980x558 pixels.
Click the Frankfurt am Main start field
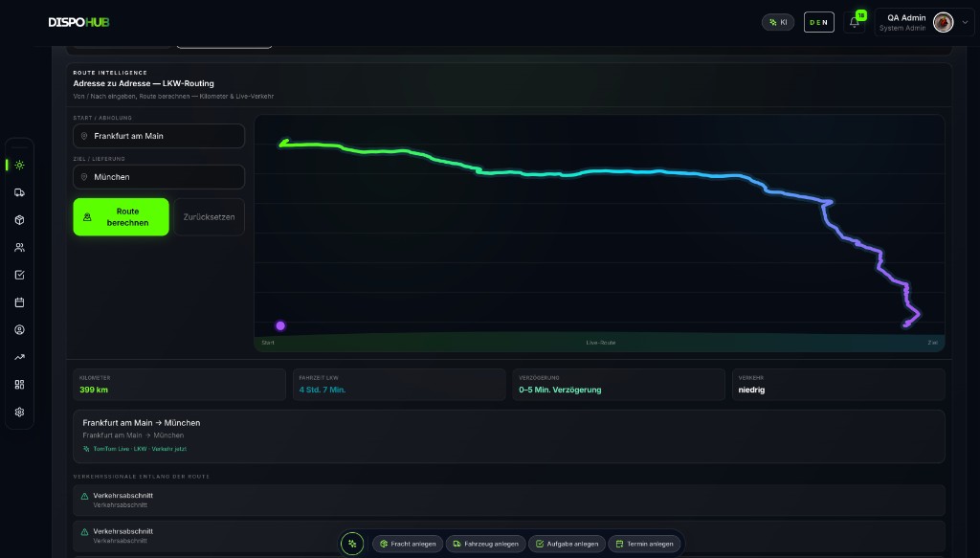(159, 136)
